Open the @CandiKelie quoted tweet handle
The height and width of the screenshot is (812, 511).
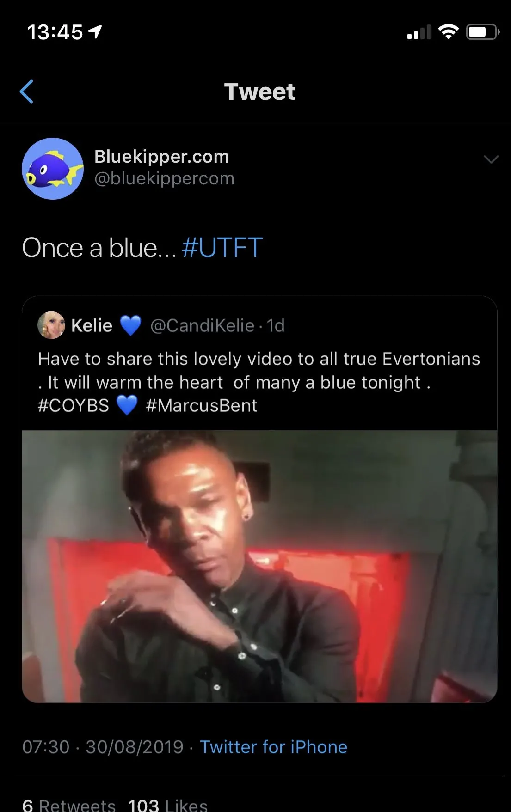point(203,325)
